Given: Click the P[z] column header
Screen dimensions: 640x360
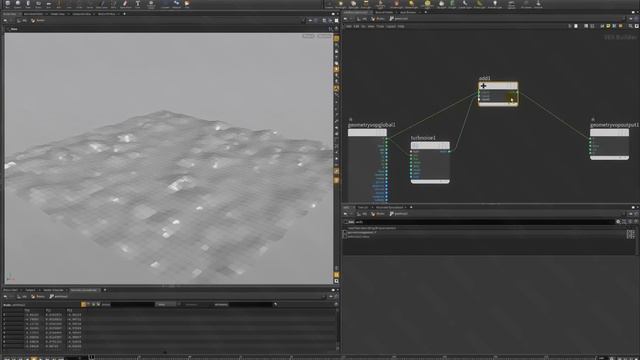Looking at the screenshot, I should 69,310.
